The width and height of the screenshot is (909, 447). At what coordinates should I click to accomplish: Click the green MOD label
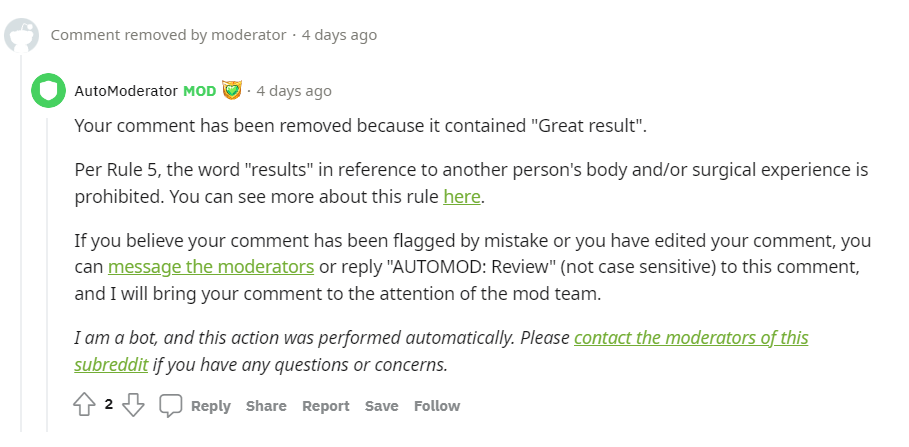coord(199,91)
